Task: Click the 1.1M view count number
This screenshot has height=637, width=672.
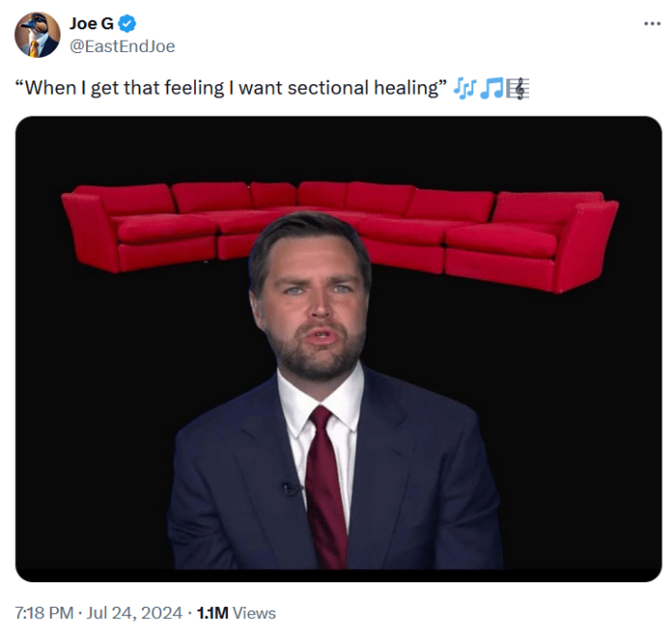Action: pos(212,612)
